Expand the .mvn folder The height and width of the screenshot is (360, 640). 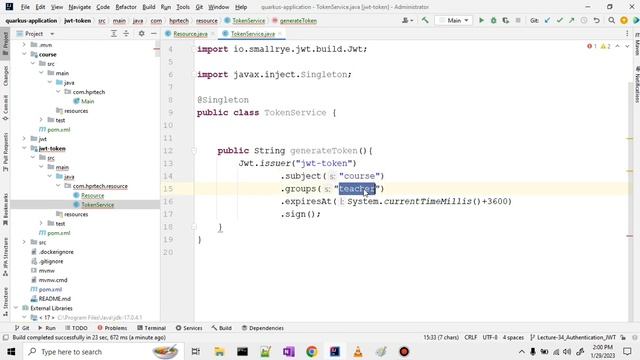24,45
